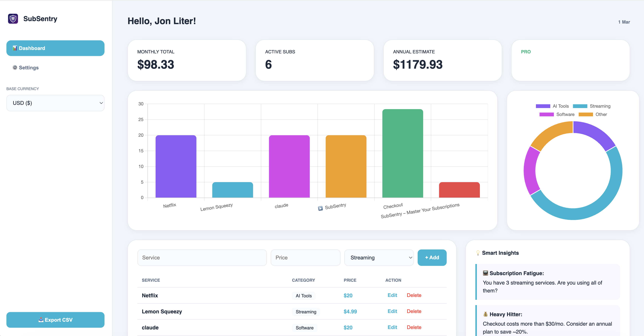The width and height of the screenshot is (644, 336).
Task: Open Settings via the gear icon
Action: 15,68
